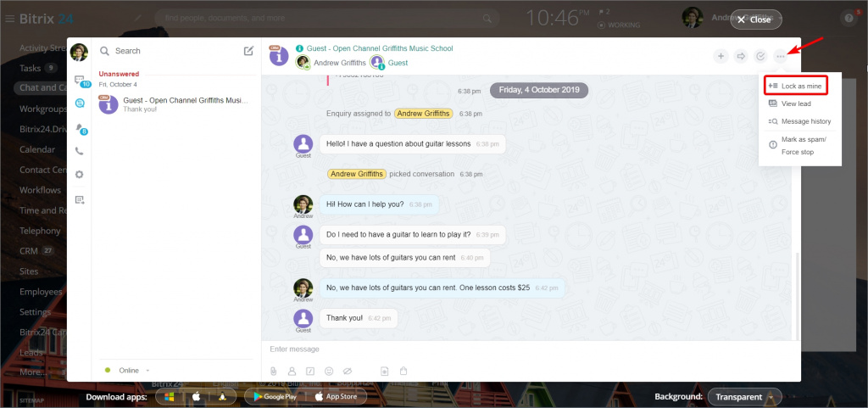Viewport: 868px width, 408px height.
Task: Click the chat list Search field
Action: tap(170, 51)
